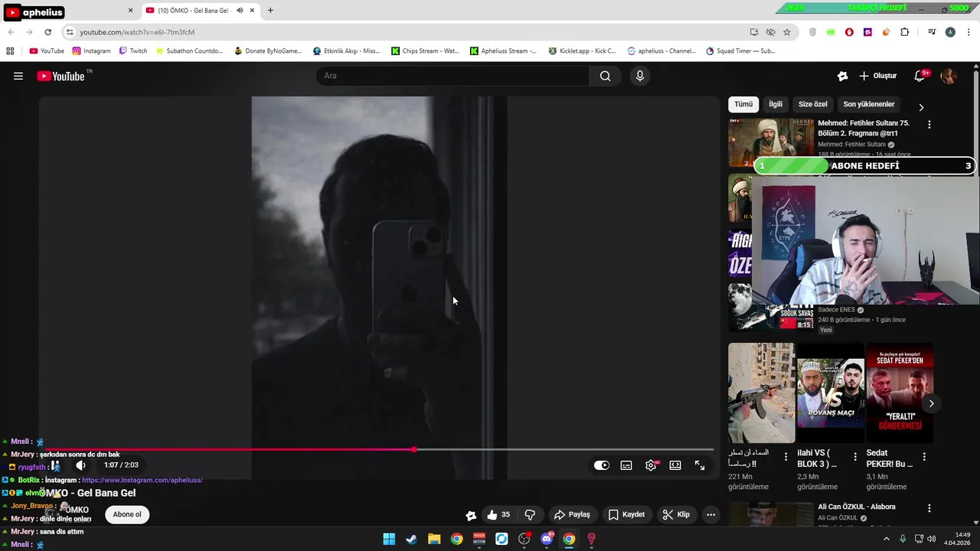Click the search magnifier button
Viewport: 980px width, 551px height.
tap(605, 76)
